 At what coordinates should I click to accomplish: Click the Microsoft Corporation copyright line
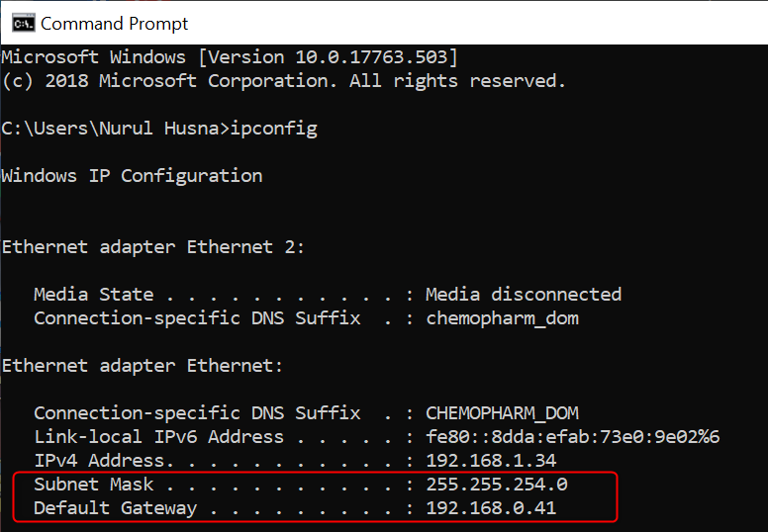[x=283, y=81]
